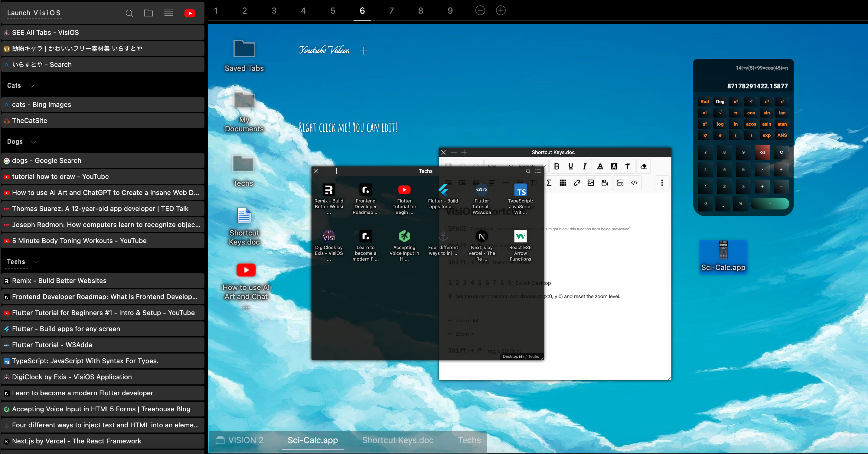Collapse the Dogs tab group chevron
868x454 pixels.
tap(33, 142)
